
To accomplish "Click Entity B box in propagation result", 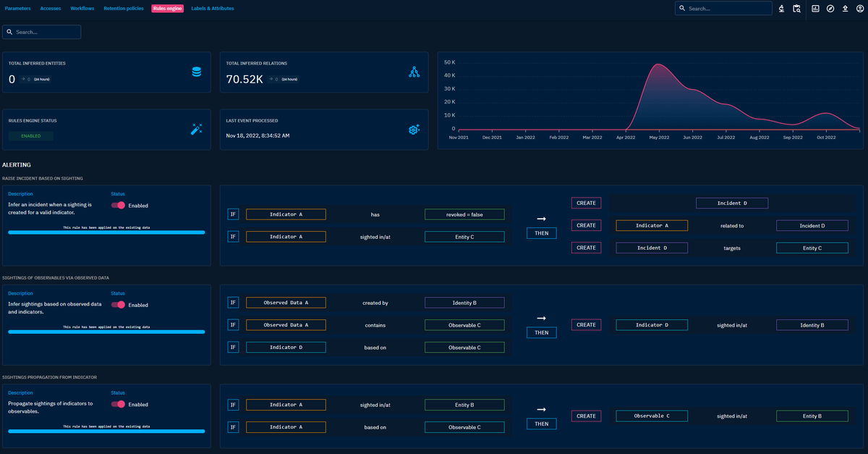I will pyautogui.click(x=812, y=416).
